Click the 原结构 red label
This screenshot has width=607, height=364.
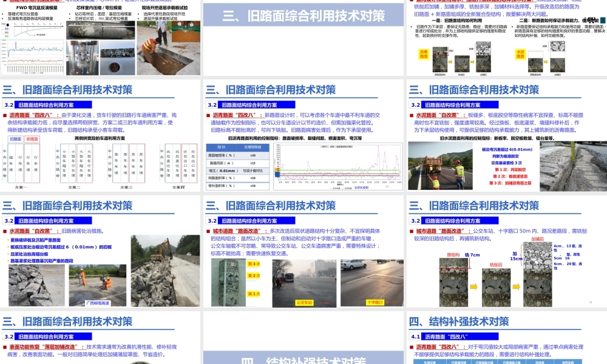453,255
